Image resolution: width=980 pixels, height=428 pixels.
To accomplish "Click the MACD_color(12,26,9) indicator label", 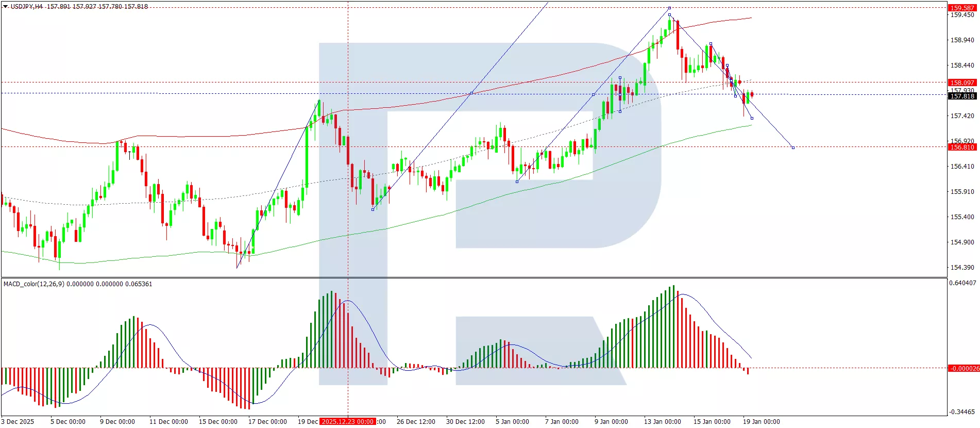I will tap(34, 284).
